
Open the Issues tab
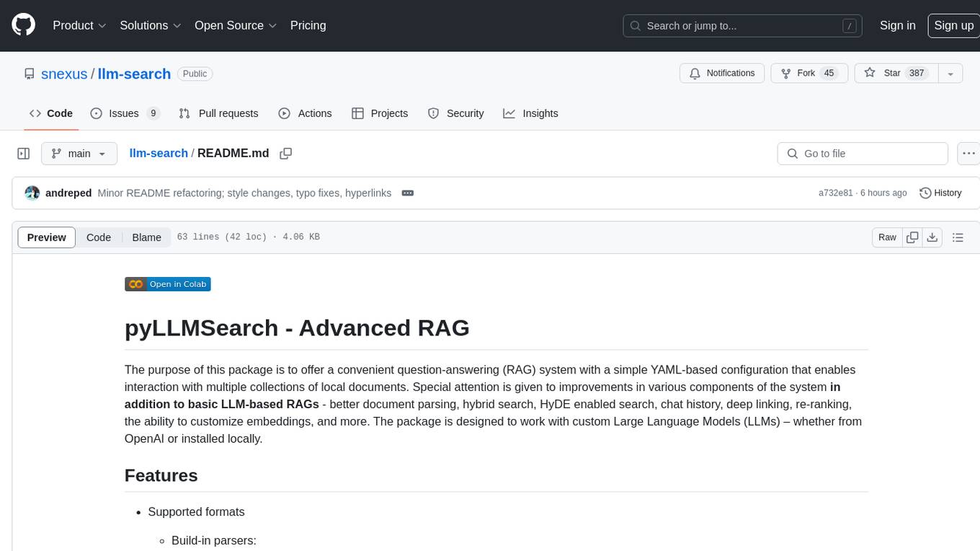[x=125, y=113]
